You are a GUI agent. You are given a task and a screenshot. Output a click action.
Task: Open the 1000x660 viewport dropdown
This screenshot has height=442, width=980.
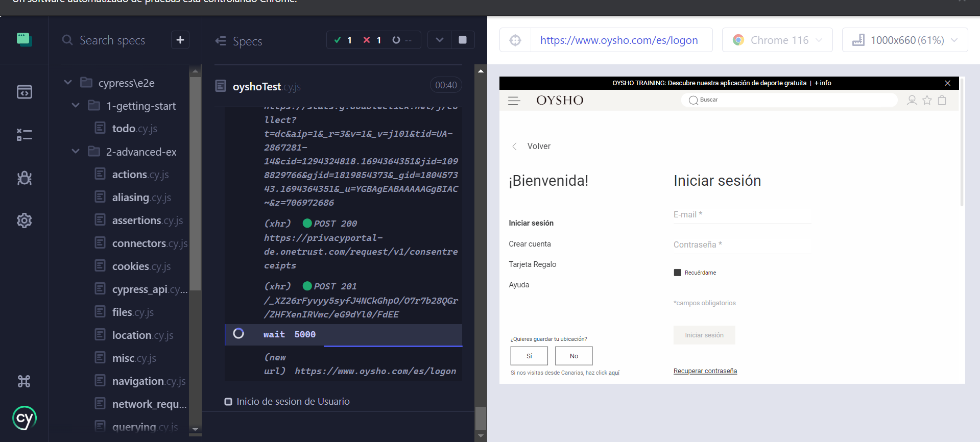click(x=905, y=40)
